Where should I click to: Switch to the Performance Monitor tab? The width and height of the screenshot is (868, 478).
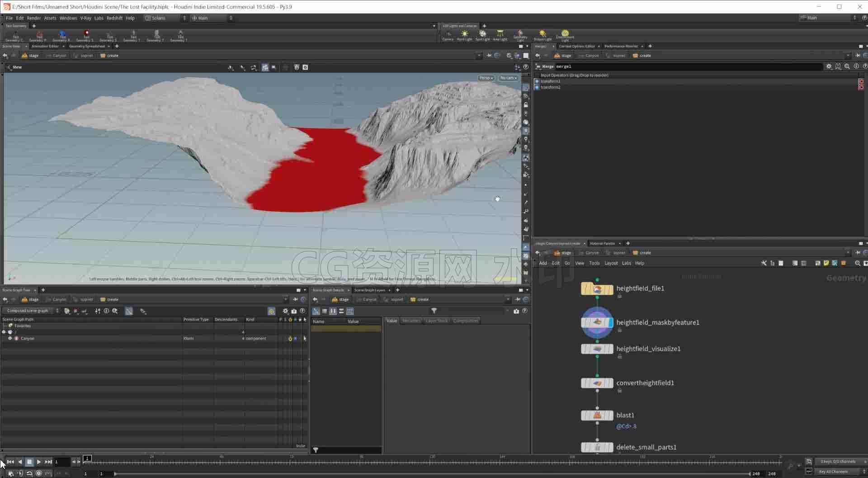click(x=621, y=46)
